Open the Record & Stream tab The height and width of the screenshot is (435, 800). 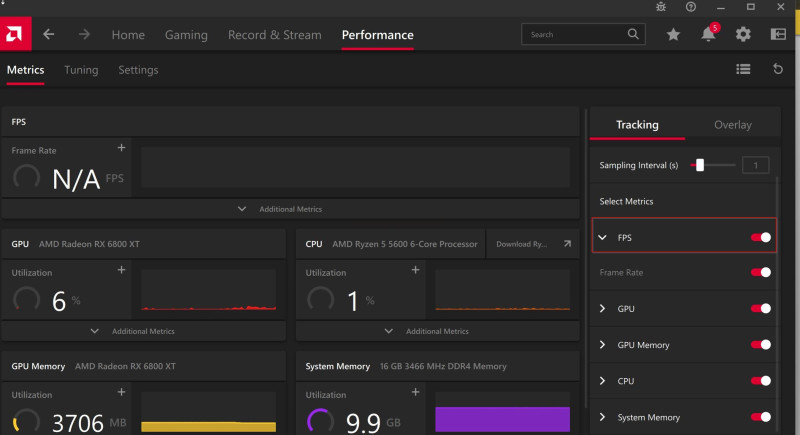tap(274, 35)
